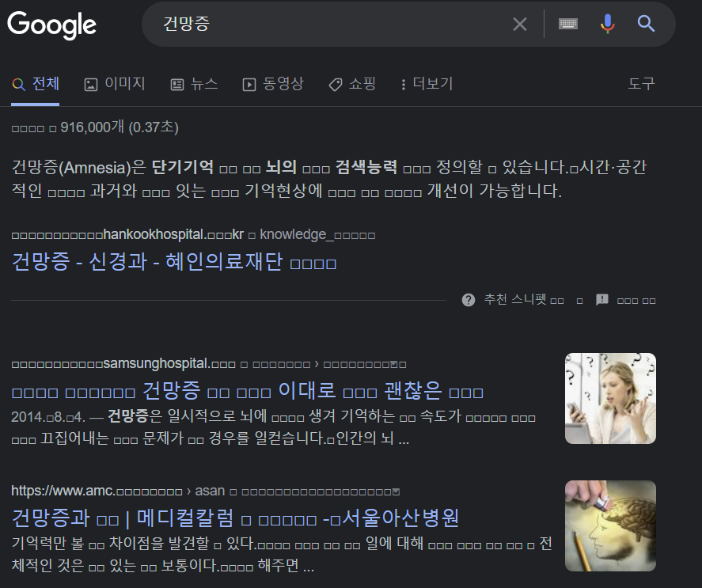Select the 전체 results tab
The image size is (702, 588).
tap(36, 84)
